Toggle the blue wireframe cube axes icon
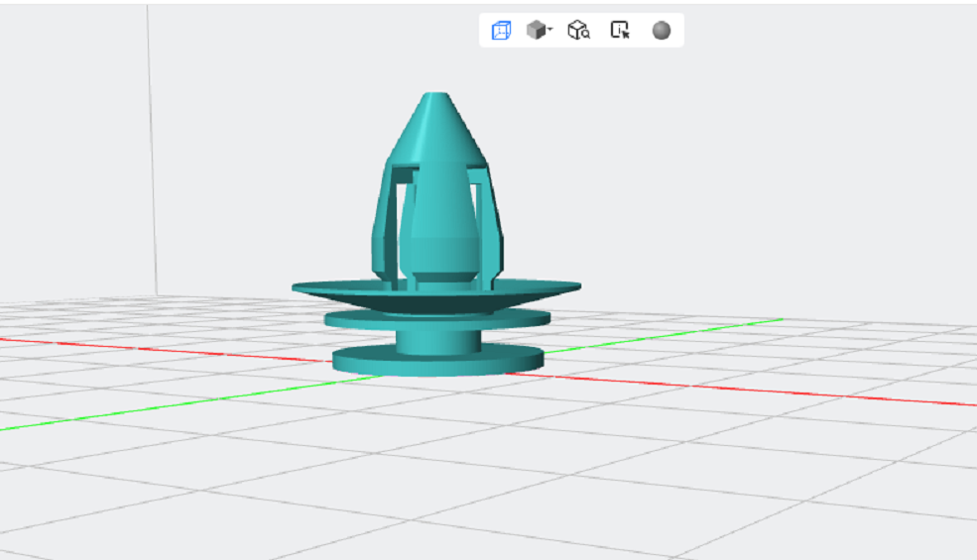The image size is (977, 560). (501, 30)
